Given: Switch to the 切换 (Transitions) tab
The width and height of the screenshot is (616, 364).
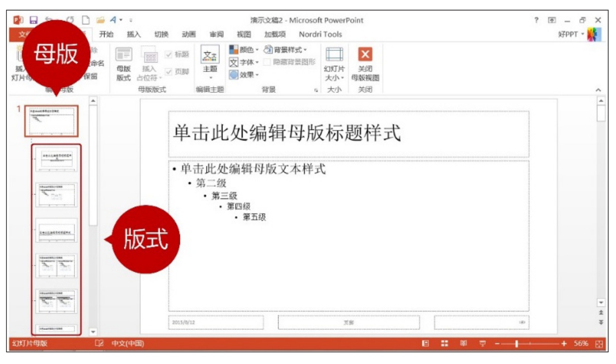Looking at the screenshot, I should point(161,34).
